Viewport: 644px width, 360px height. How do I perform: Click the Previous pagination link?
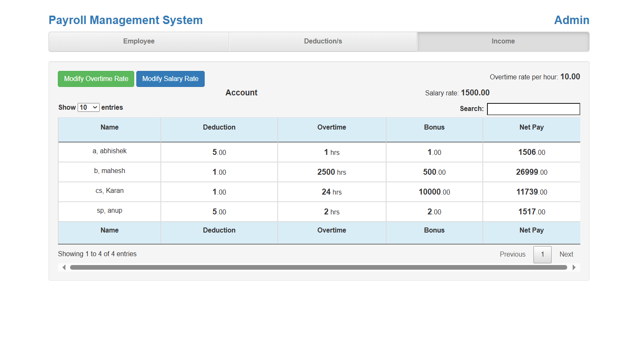coord(512,254)
